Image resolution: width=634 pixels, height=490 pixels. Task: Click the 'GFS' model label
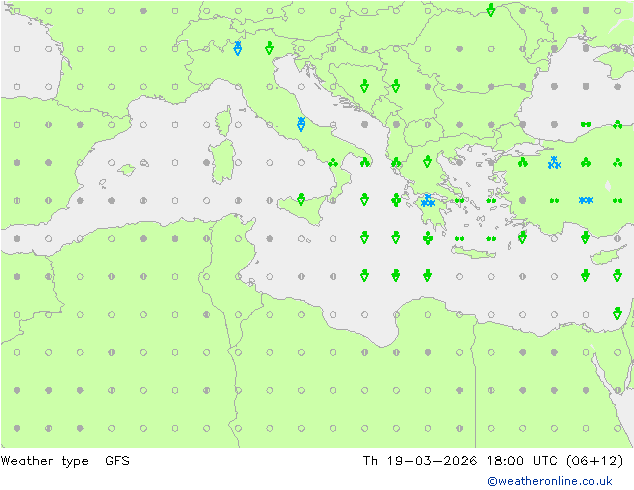coord(117,460)
